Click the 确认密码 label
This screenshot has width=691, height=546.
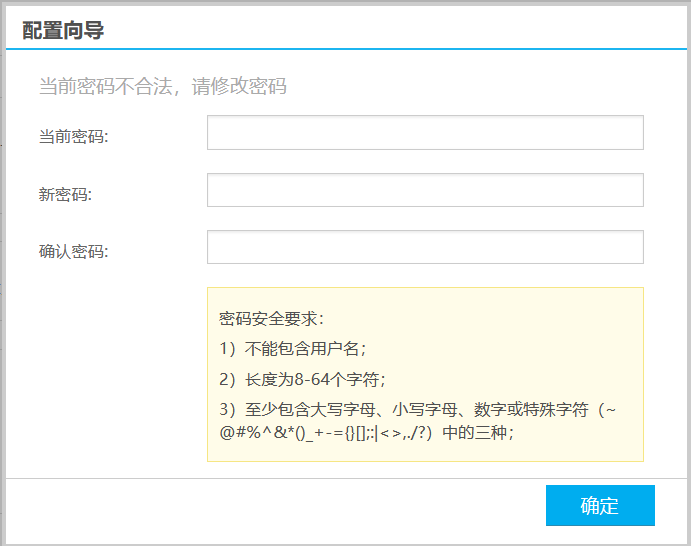(73, 251)
